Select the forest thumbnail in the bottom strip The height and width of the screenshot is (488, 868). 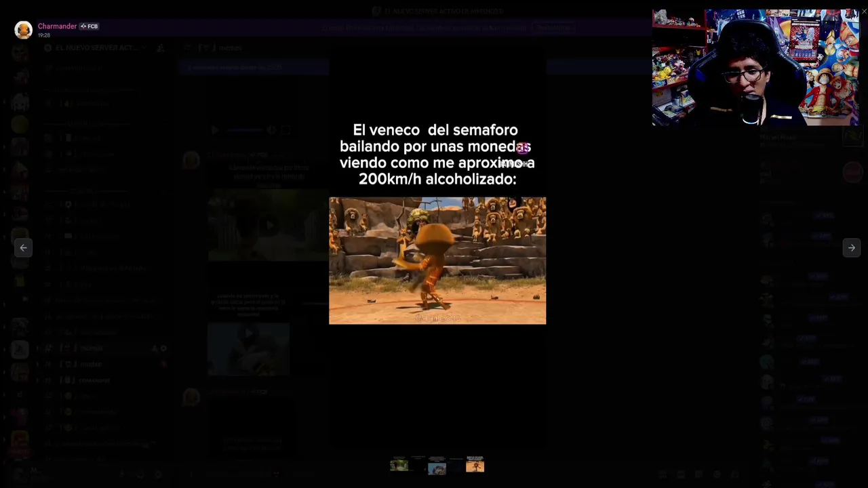399,465
